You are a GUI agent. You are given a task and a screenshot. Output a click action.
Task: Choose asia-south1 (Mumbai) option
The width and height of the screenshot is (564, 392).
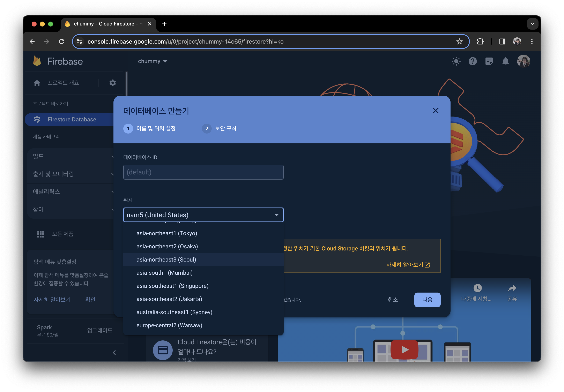[203, 273]
